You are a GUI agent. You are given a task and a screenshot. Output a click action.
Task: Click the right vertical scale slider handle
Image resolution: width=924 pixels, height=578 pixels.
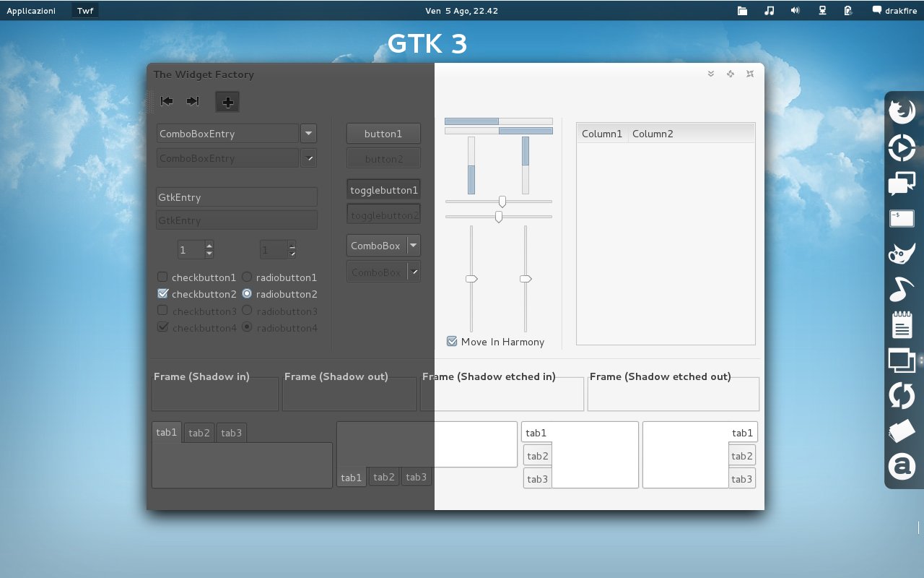click(526, 278)
